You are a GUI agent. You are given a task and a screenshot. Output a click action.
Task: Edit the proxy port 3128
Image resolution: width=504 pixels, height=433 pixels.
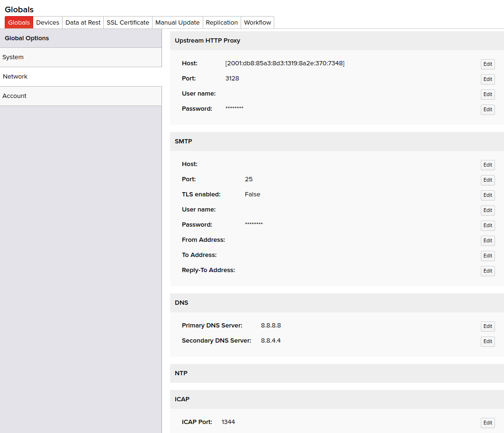(x=487, y=80)
